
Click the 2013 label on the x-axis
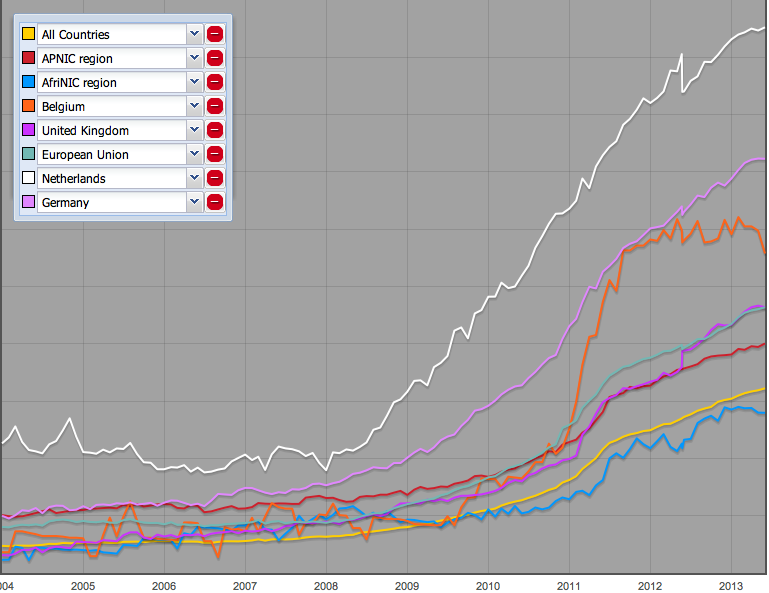pyautogui.click(x=731, y=585)
